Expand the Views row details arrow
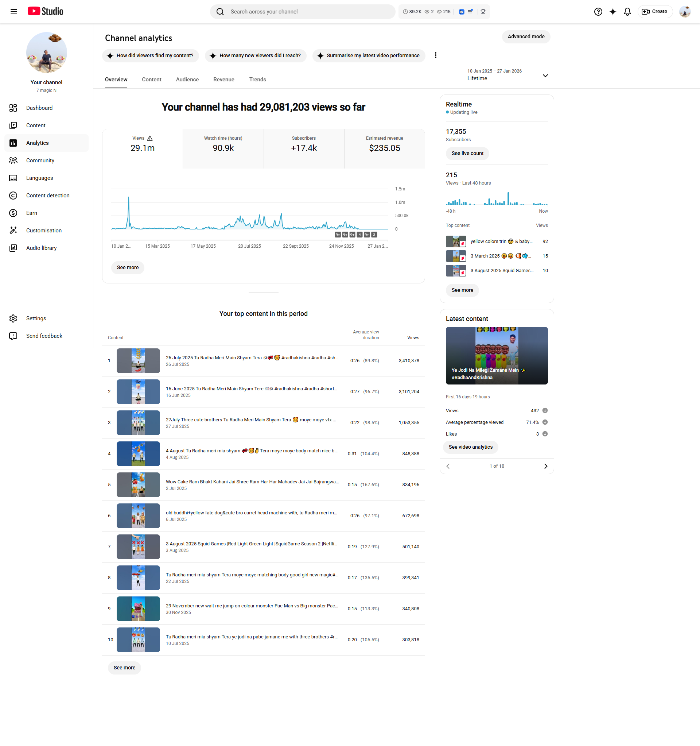This screenshot has width=700, height=746. click(x=545, y=410)
